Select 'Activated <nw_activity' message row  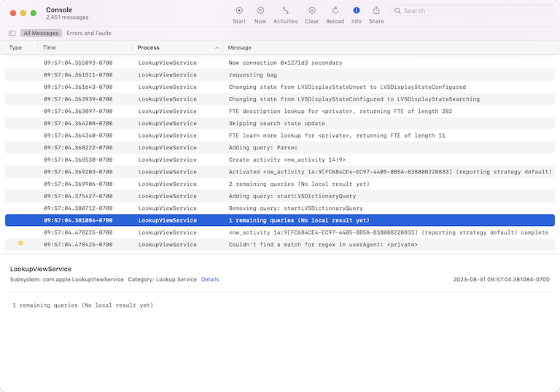click(x=280, y=172)
